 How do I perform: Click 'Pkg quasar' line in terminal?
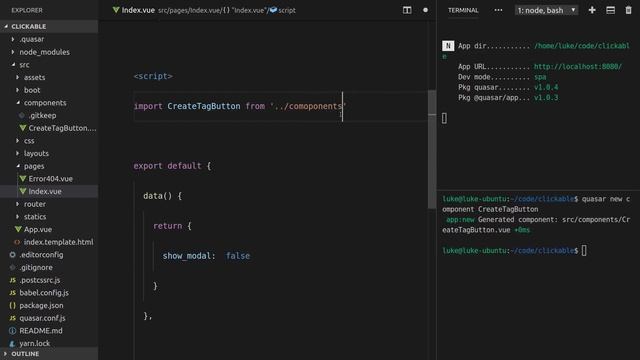pos(508,87)
